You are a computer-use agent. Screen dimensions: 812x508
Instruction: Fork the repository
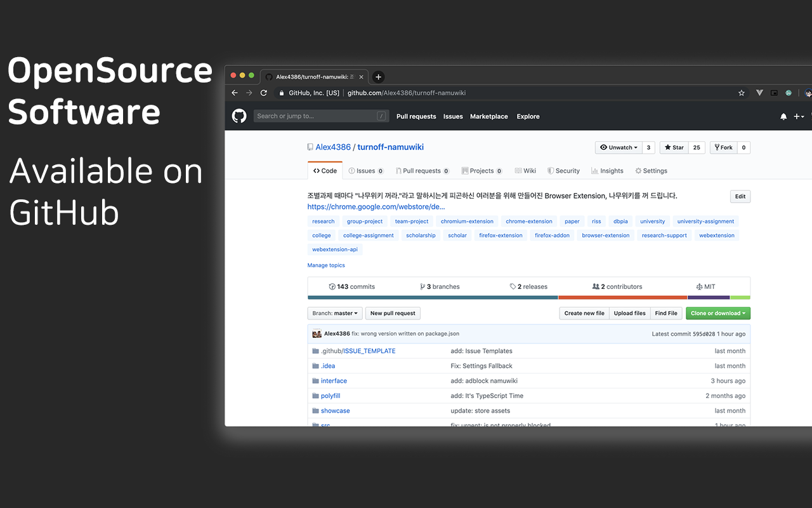(723, 147)
